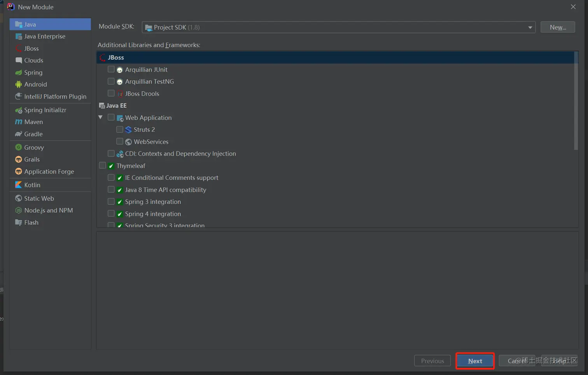Tick the Spring 3 integration checkbox

point(111,202)
